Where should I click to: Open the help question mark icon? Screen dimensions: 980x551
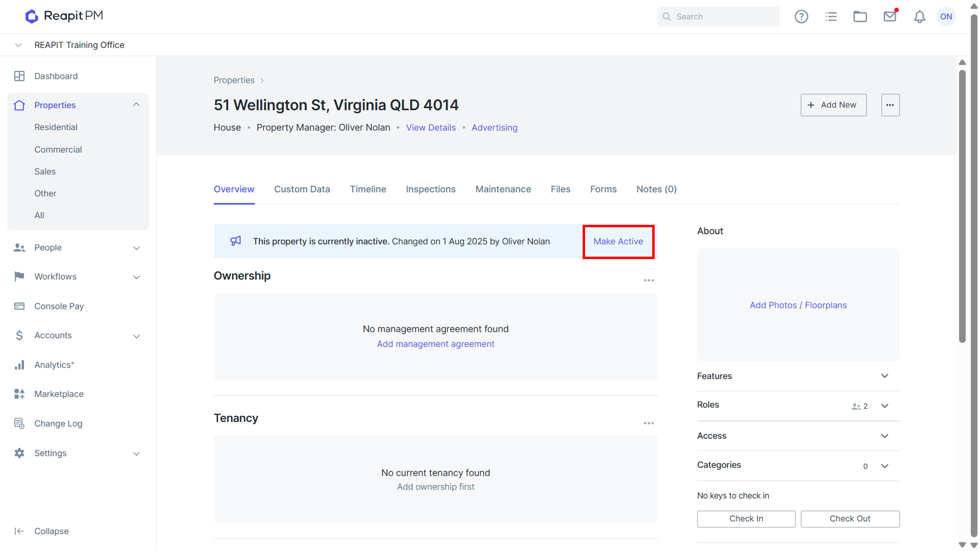801,17
